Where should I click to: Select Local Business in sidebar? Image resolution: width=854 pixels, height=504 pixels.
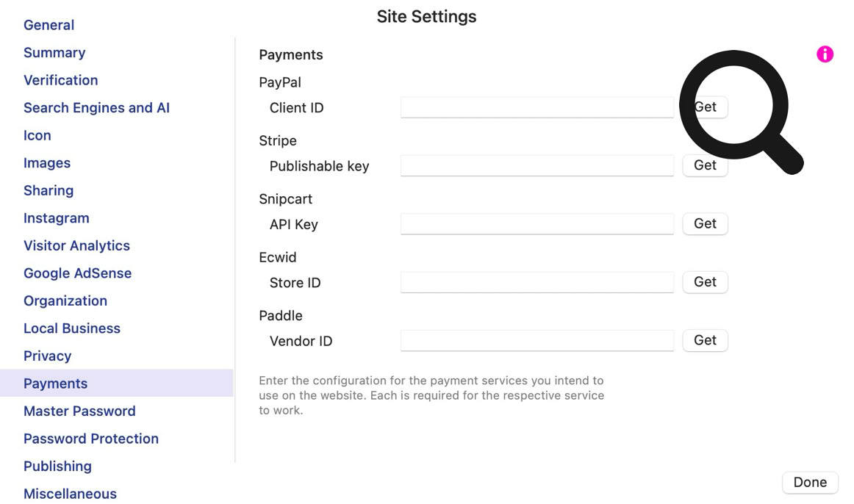pos(72,328)
